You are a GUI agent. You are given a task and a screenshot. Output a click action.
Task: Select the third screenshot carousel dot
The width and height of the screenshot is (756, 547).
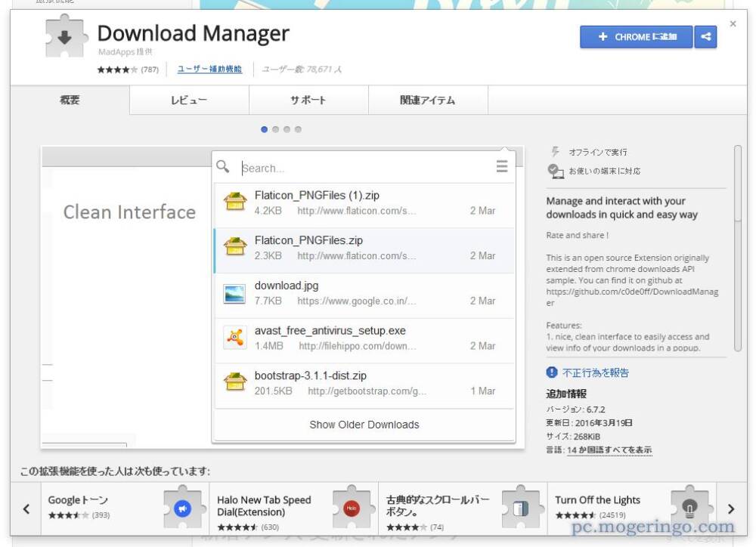(287, 129)
